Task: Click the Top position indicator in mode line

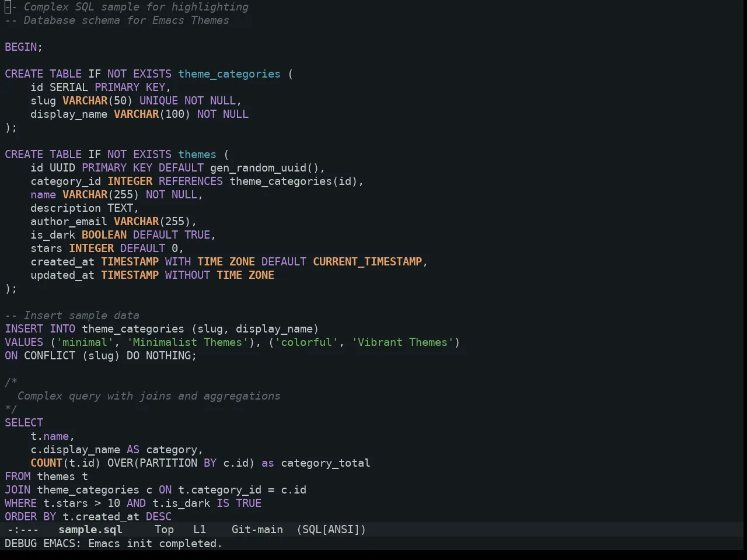Action: click(164, 530)
